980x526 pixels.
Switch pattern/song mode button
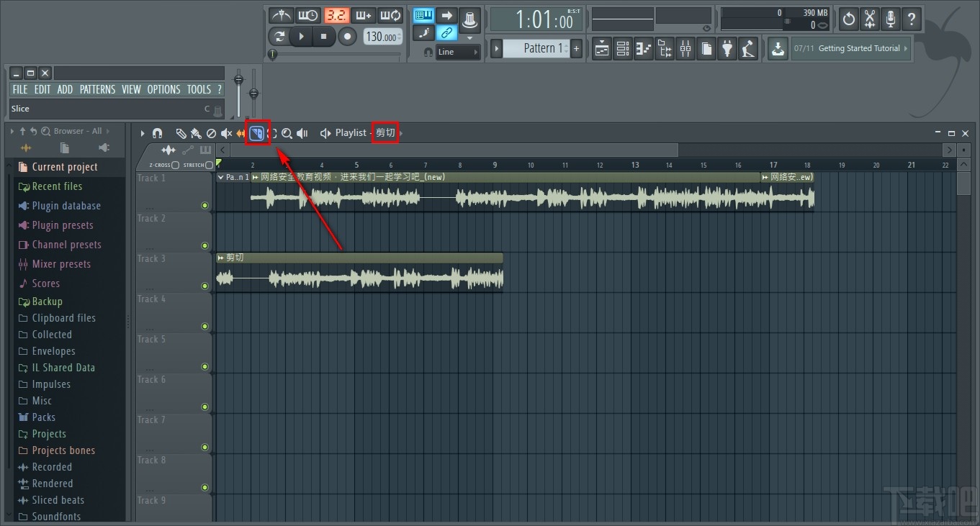[279, 36]
